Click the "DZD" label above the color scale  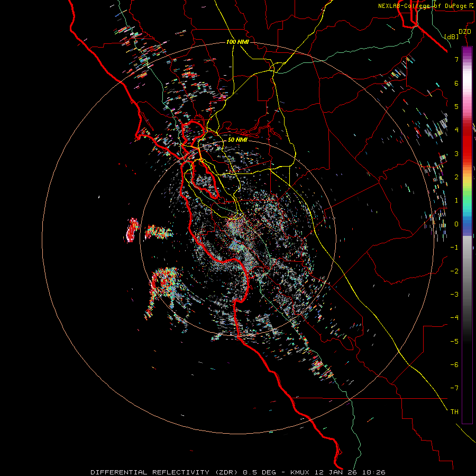[465, 32]
